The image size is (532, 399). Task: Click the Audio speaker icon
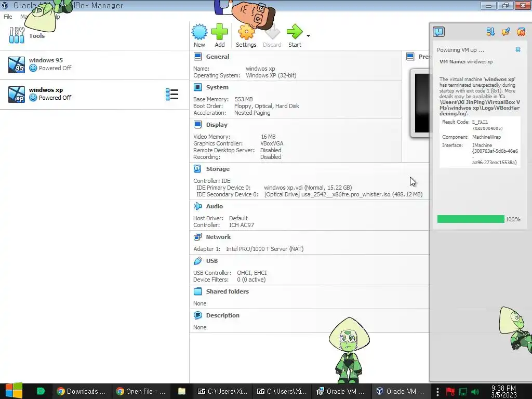click(x=197, y=206)
